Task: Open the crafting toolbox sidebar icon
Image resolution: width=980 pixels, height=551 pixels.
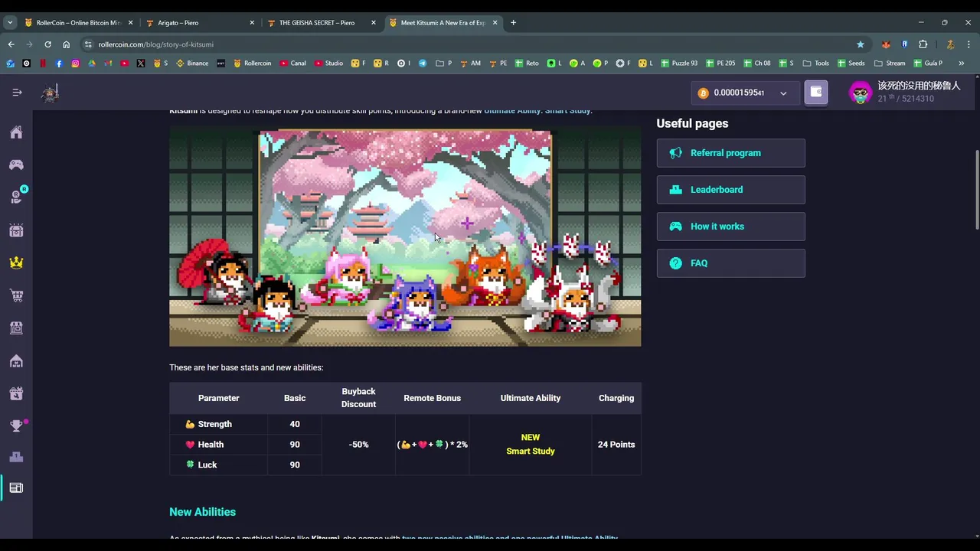Action: (16, 393)
